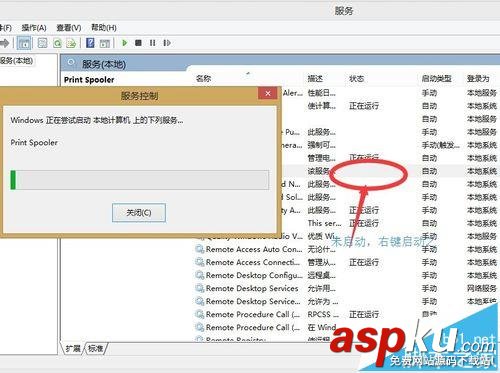Image resolution: width=500 pixels, height=373 pixels.
Task: Click the service start progress bar
Action: click(140, 180)
